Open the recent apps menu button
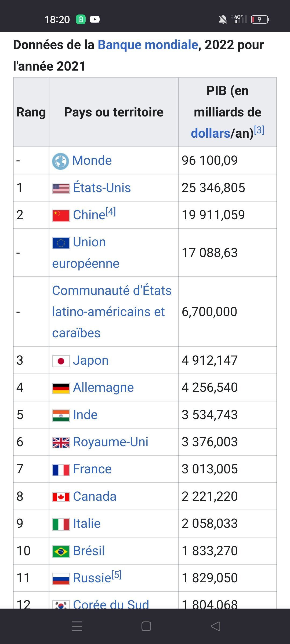 [77, 626]
